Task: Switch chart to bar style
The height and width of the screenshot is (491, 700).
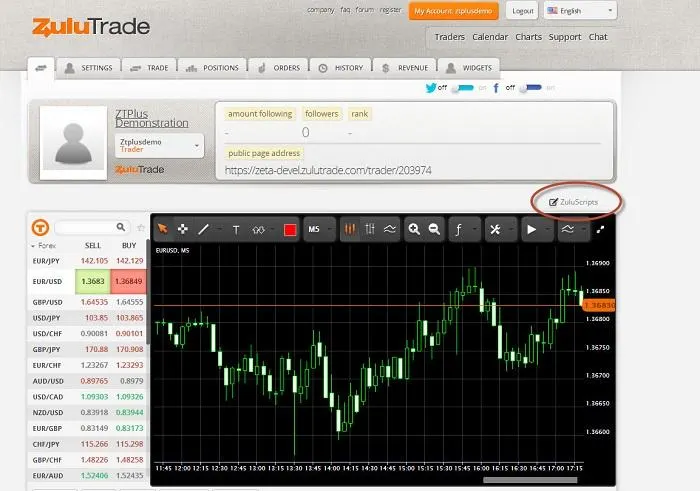Action: (370, 229)
